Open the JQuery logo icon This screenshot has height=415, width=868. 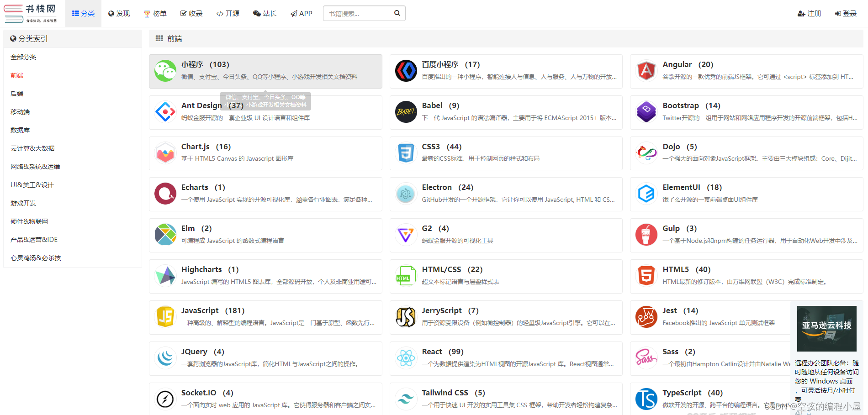point(165,358)
